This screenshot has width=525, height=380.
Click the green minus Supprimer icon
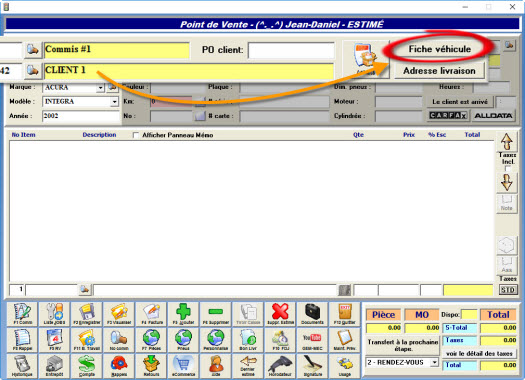(x=216, y=314)
